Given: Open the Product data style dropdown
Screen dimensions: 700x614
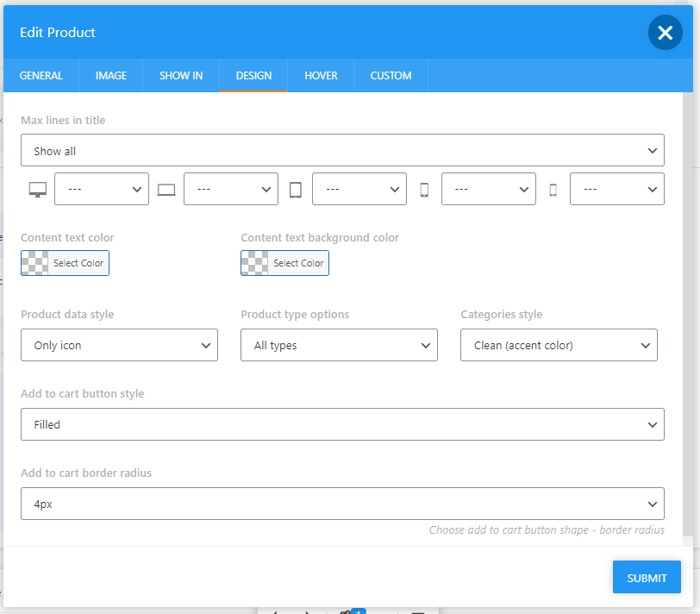Looking at the screenshot, I should (x=119, y=344).
